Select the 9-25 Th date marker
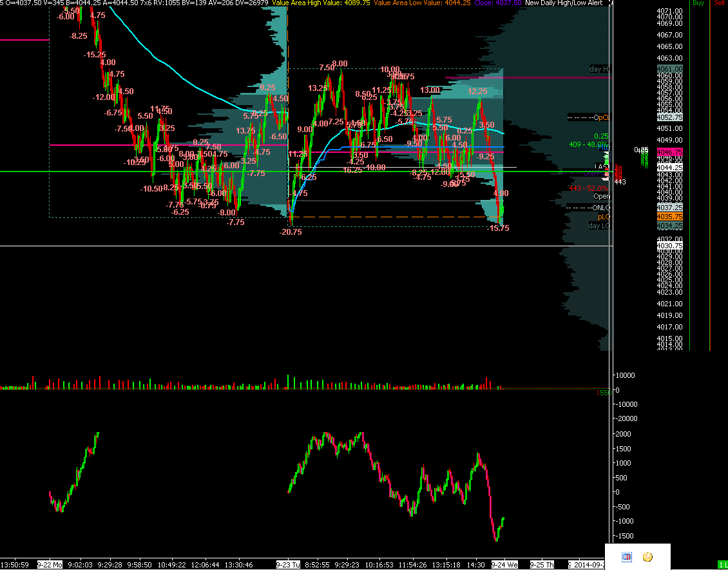The width and height of the screenshot is (728, 570). point(542,565)
